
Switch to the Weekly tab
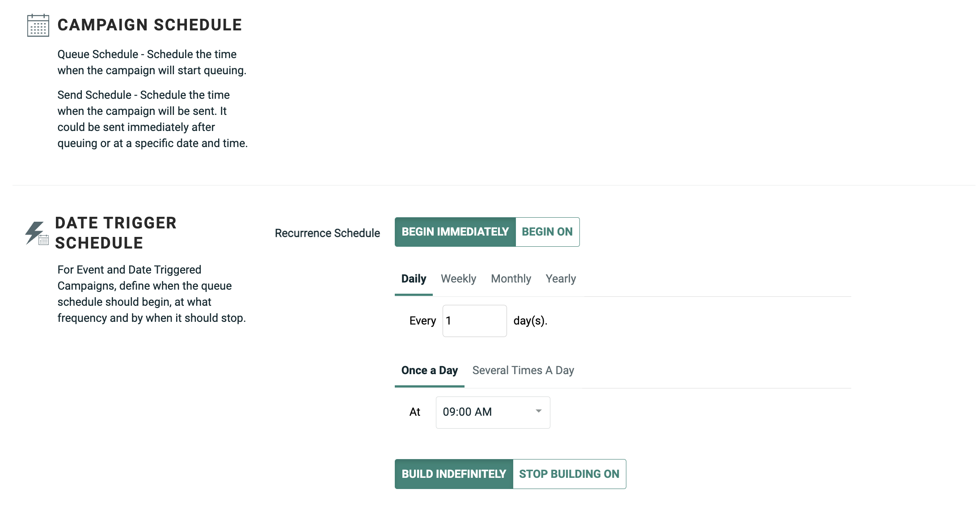(458, 279)
